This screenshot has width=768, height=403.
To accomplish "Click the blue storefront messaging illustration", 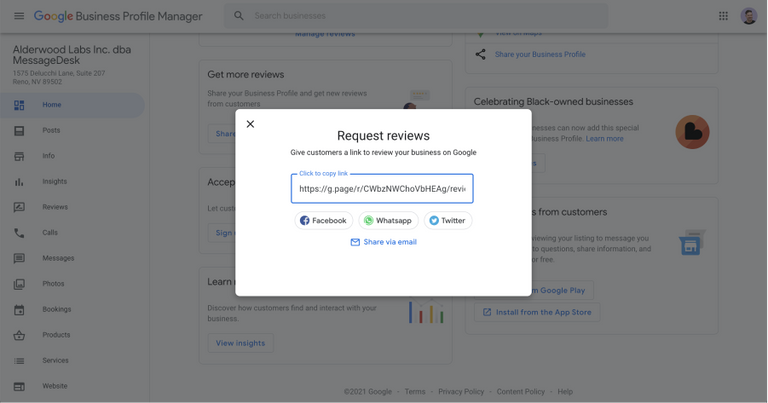I will (x=691, y=243).
